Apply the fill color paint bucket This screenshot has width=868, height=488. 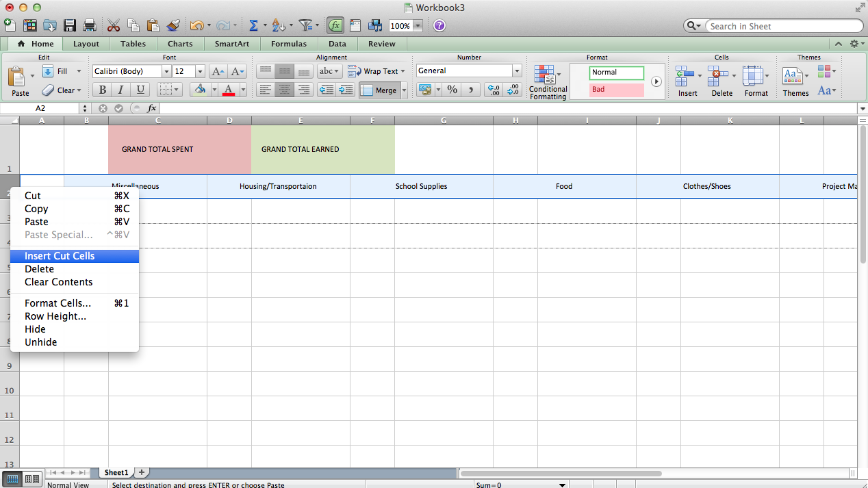[199, 90]
